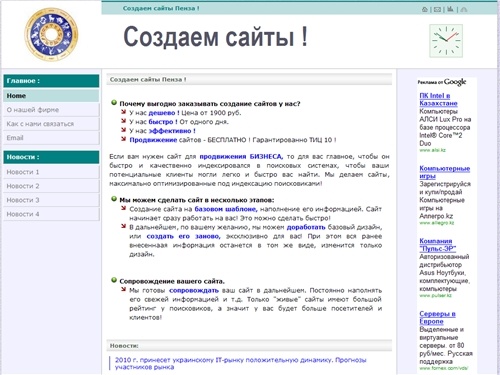Follow the 'Продвижение' link

153,140
